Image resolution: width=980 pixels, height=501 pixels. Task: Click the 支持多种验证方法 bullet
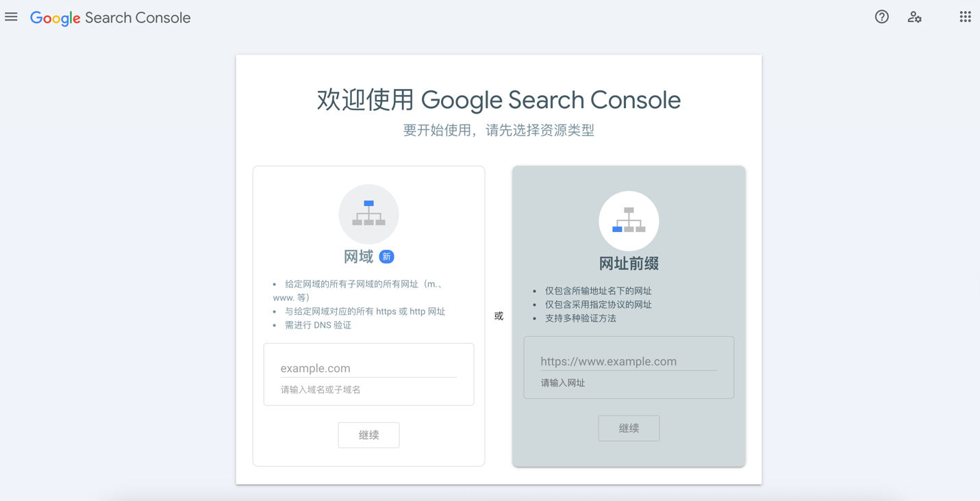coord(580,318)
